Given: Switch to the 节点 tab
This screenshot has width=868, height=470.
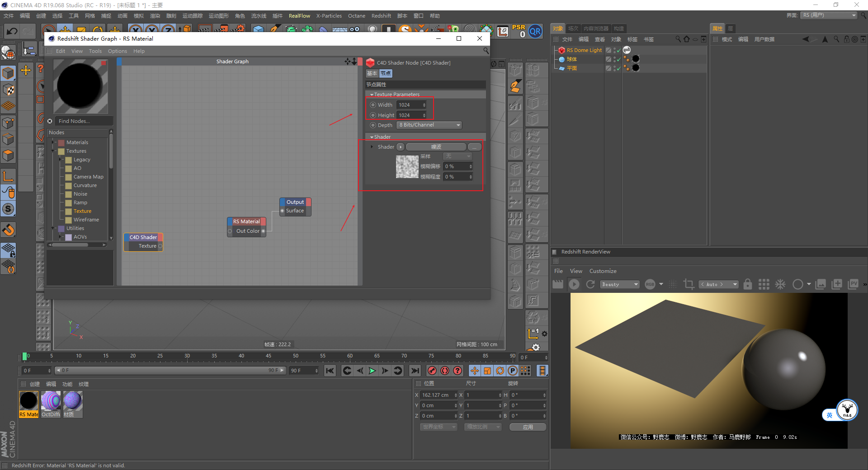Looking at the screenshot, I should pos(386,73).
